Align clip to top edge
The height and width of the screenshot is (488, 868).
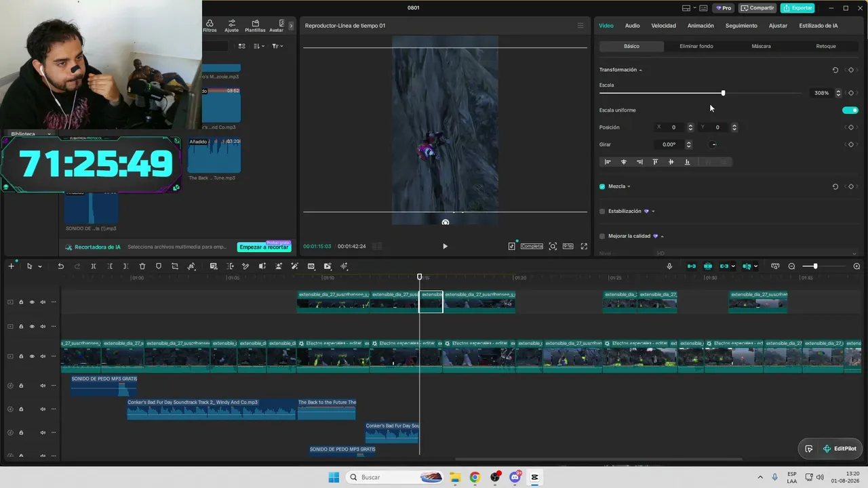pos(655,162)
